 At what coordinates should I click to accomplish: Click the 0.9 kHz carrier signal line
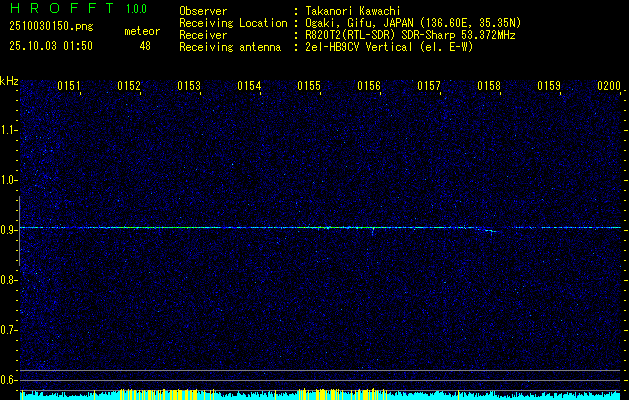tap(320, 227)
